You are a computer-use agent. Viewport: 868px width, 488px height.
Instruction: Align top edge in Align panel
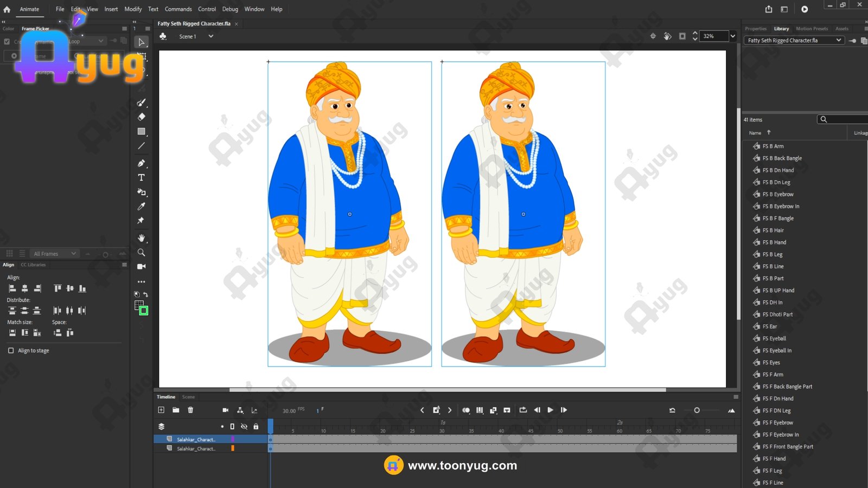click(58, 288)
